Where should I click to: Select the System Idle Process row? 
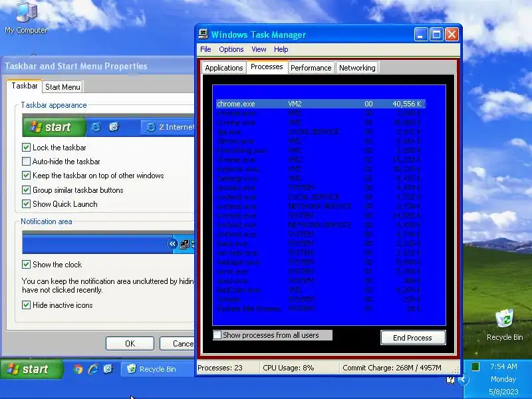[x=321, y=309]
